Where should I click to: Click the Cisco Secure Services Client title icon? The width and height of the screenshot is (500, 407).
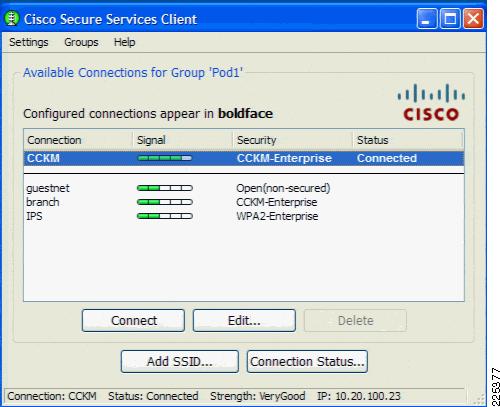pyautogui.click(x=12, y=18)
